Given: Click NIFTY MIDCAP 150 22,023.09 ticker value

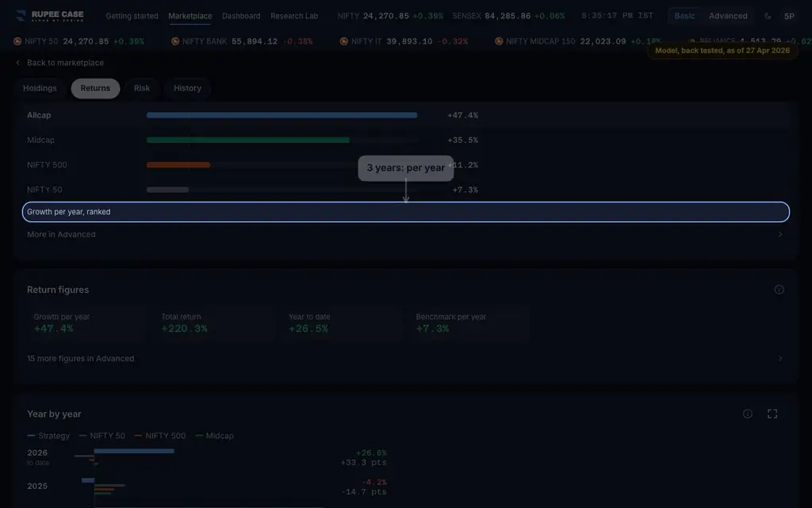Looking at the screenshot, I should 603,41.
